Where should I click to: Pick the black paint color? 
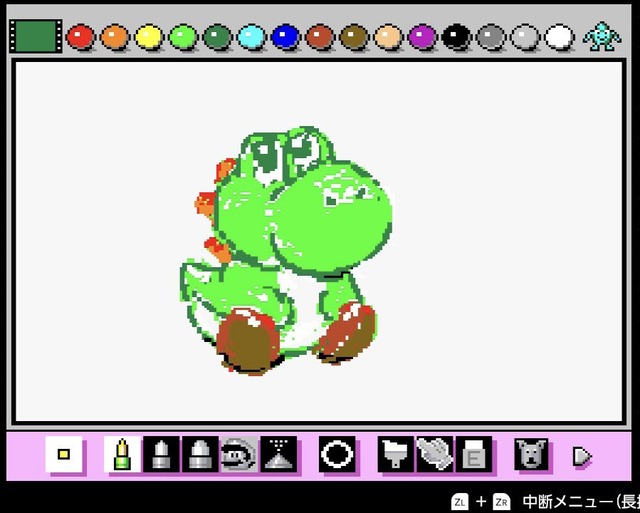pos(457,37)
